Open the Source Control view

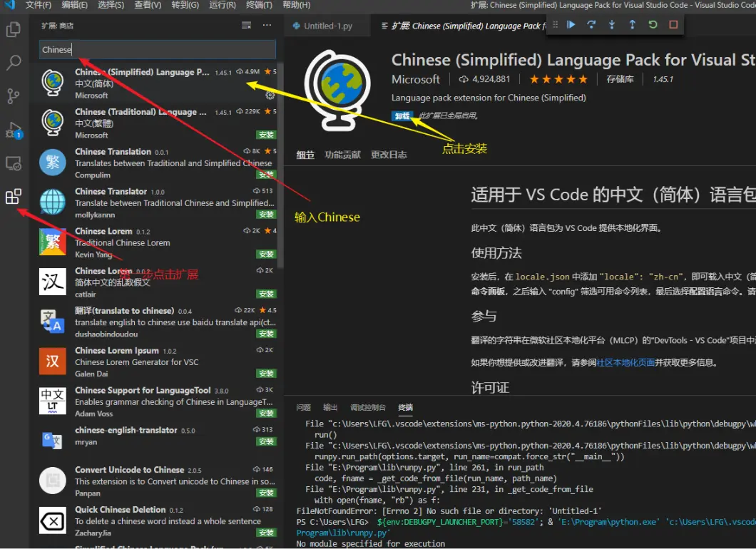(x=14, y=96)
